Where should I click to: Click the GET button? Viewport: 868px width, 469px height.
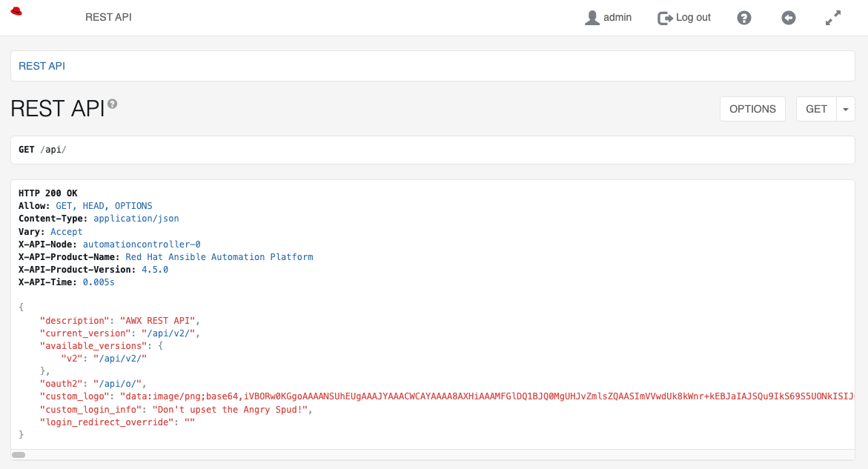coord(816,109)
